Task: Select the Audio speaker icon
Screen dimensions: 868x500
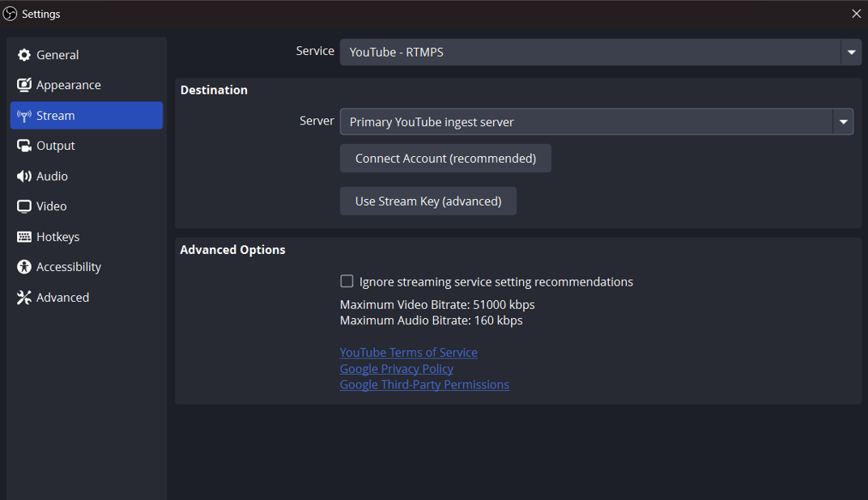Action: point(23,176)
